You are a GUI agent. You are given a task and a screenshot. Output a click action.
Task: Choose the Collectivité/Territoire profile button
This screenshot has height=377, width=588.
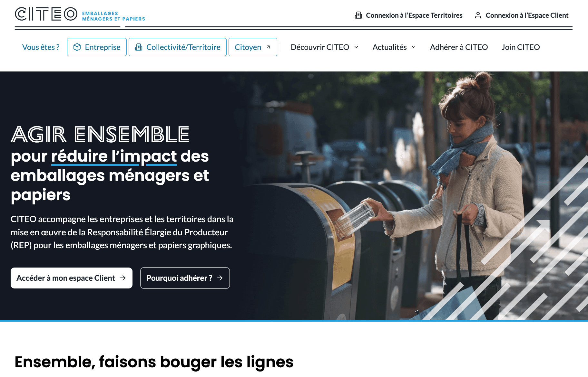point(178,47)
